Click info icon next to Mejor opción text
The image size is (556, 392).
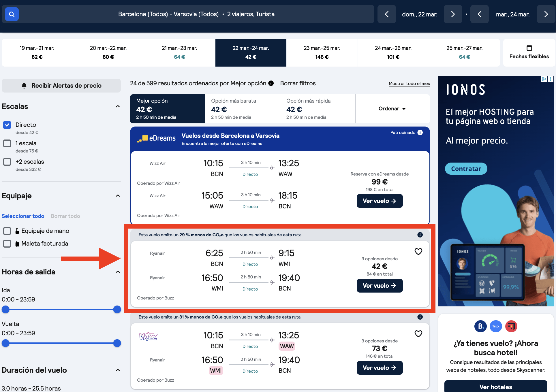tap(271, 83)
